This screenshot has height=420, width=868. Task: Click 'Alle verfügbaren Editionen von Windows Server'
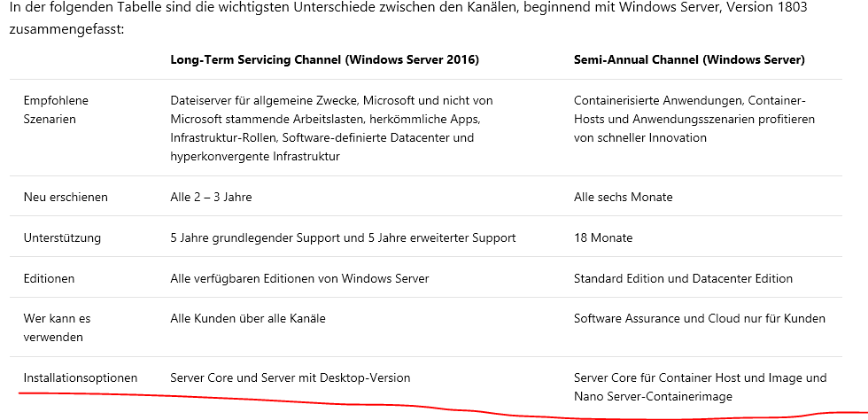(298, 278)
